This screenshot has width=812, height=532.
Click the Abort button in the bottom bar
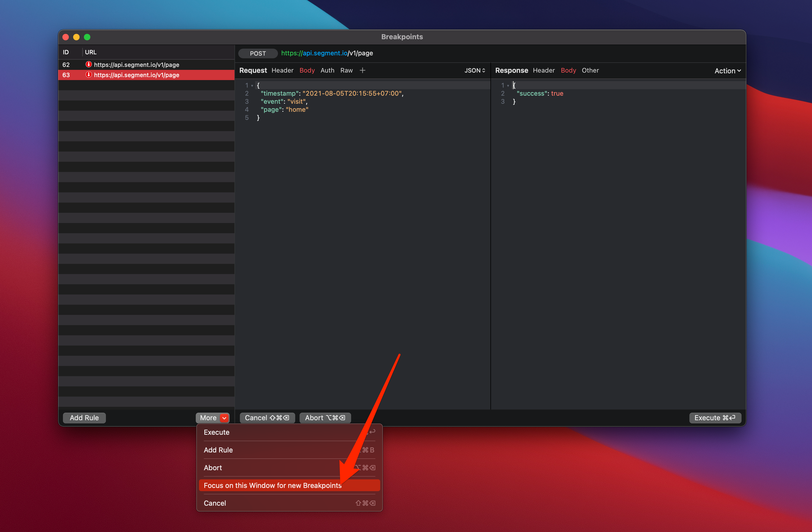pos(325,418)
